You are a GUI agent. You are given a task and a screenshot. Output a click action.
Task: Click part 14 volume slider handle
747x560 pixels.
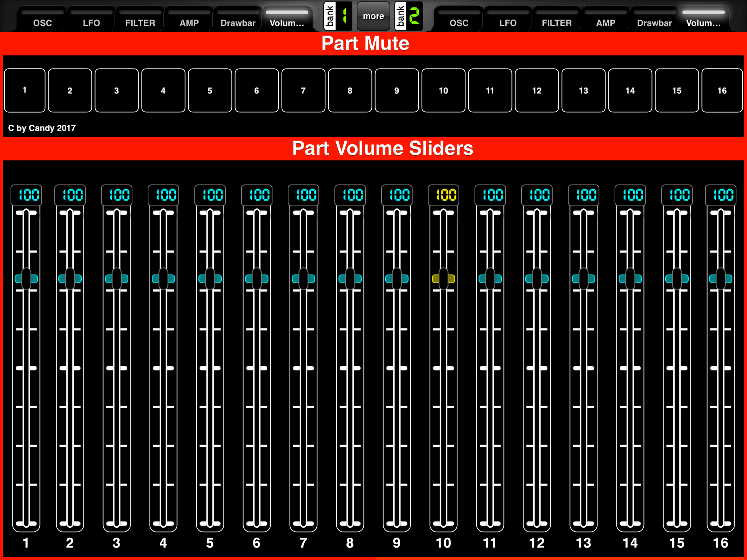(630, 279)
